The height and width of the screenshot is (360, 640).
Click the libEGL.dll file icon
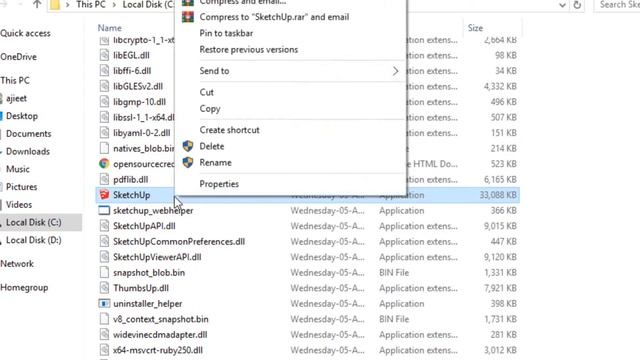[104, 55]
